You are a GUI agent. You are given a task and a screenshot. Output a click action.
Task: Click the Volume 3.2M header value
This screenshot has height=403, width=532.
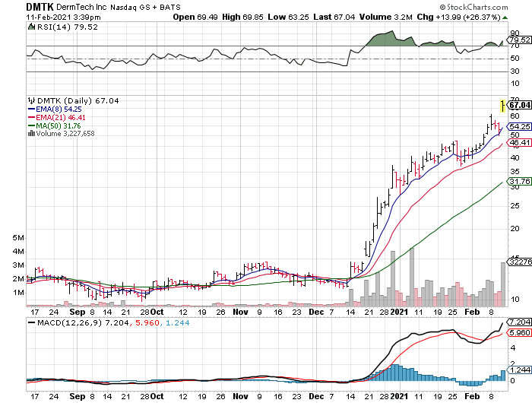(386, 17)
